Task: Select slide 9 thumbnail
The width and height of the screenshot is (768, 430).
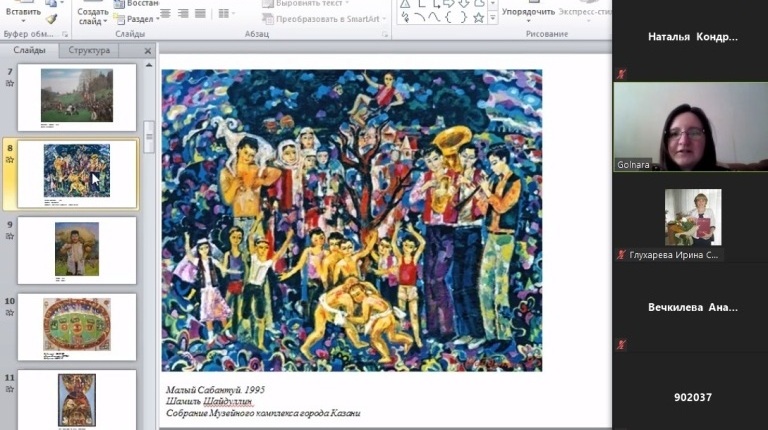Action: click(x=77, y=250)
